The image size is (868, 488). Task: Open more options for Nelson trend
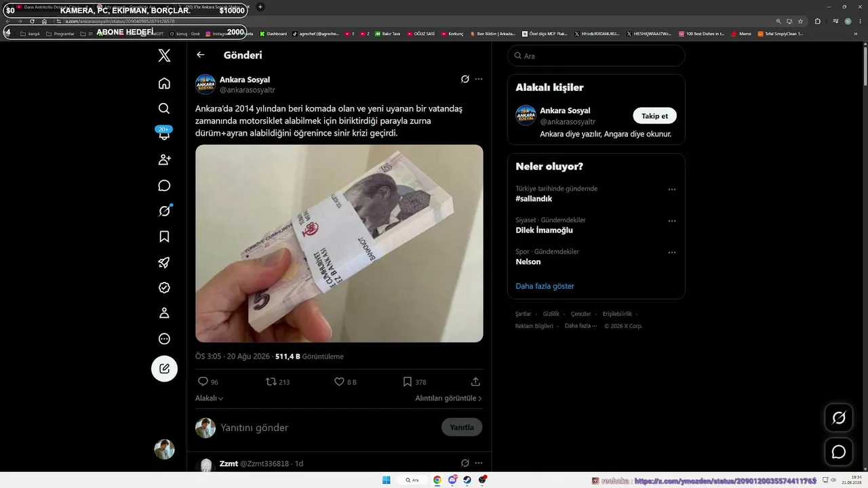(672, 253)
